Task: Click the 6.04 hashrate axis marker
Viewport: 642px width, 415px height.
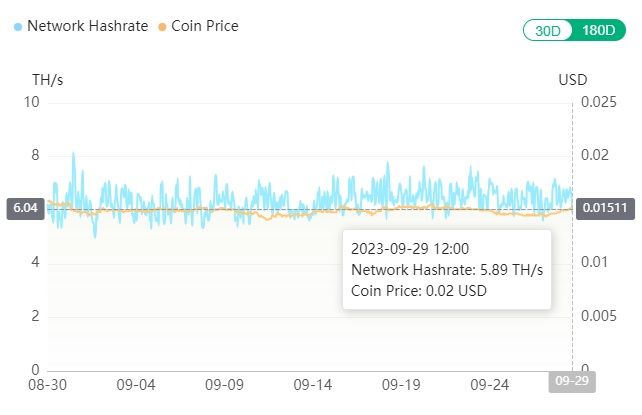Action: (x=24, y=208)
